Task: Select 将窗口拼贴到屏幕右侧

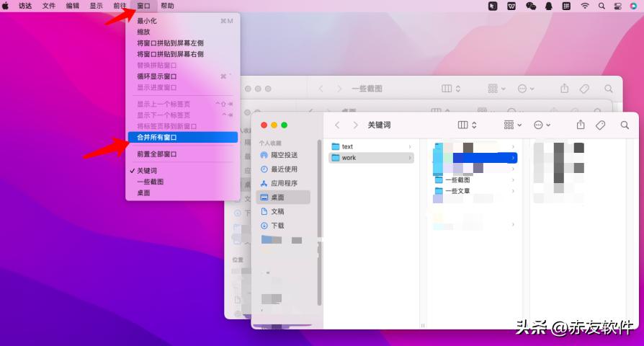Action: click(x=183, y=54)
